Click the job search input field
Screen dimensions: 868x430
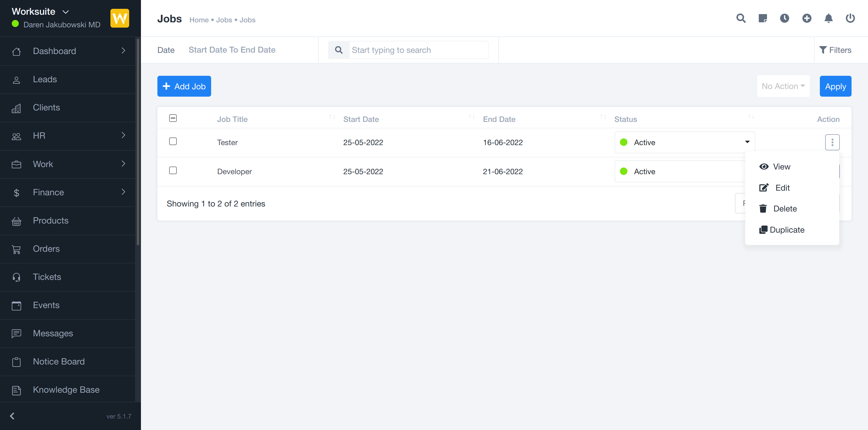pos(418,50)
